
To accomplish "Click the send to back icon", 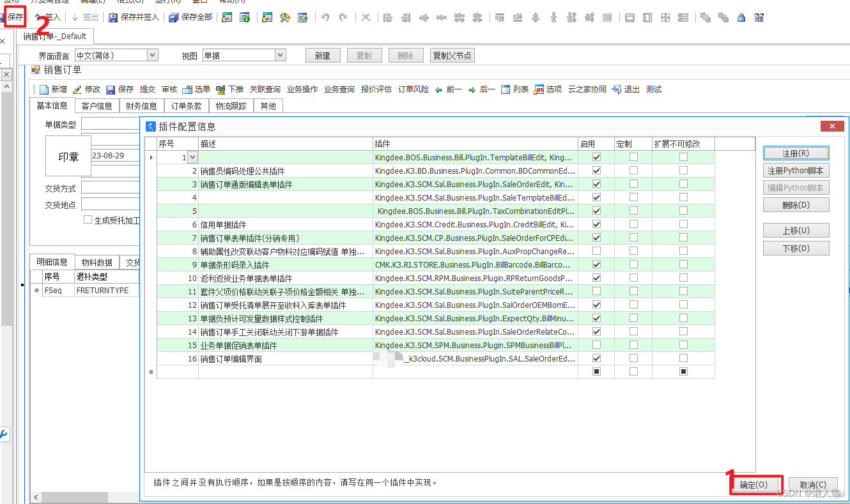I will [723, 17].
